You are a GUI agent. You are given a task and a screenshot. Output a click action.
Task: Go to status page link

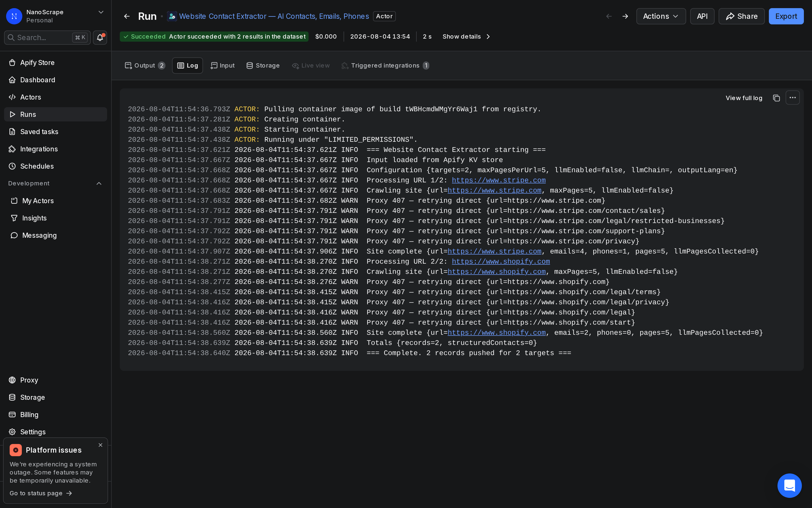click(41, 493)
